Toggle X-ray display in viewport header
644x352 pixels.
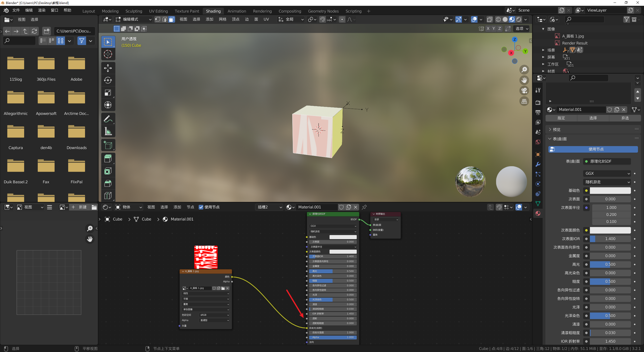pyautogui.click(x=489, y=19)
